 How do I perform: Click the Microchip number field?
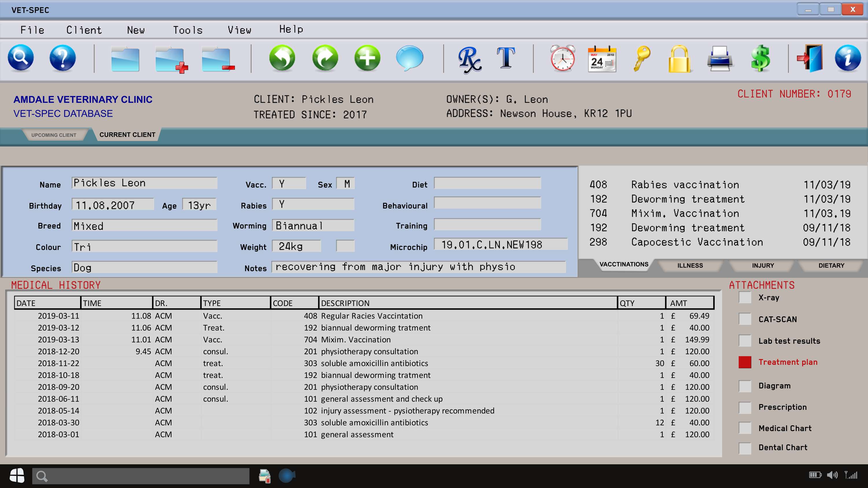tap(501, 245)
